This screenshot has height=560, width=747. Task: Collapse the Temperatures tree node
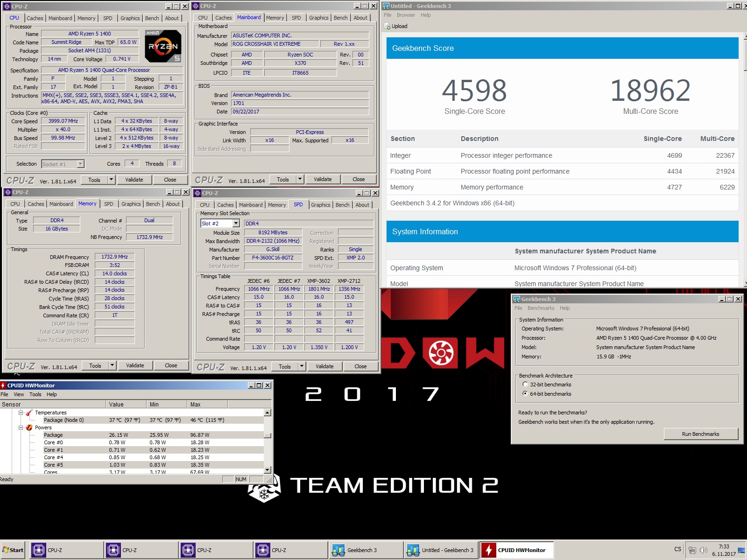(21, 413)
